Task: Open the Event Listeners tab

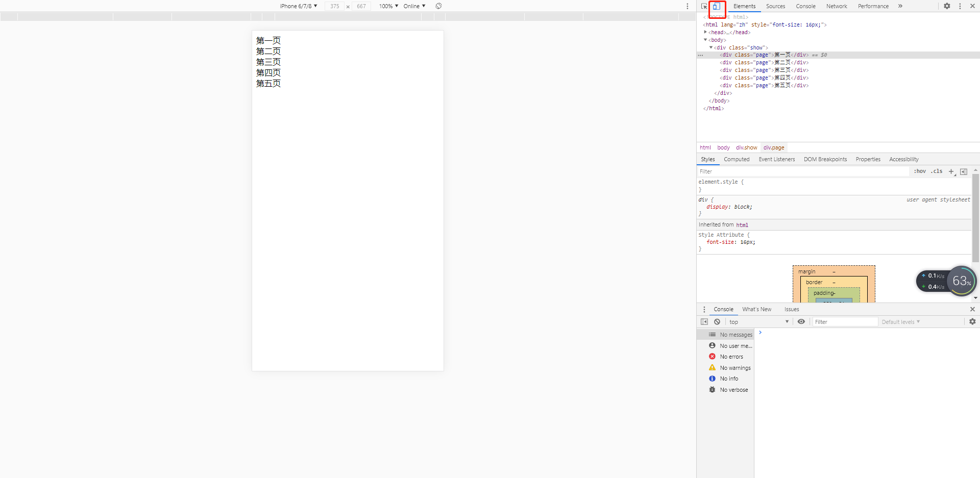Action: click(x=777, y=159)
